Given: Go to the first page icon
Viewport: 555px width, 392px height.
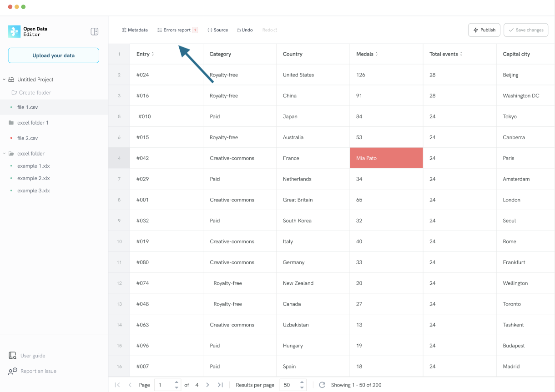Looking at the screenshot, I should pos(117,385).
